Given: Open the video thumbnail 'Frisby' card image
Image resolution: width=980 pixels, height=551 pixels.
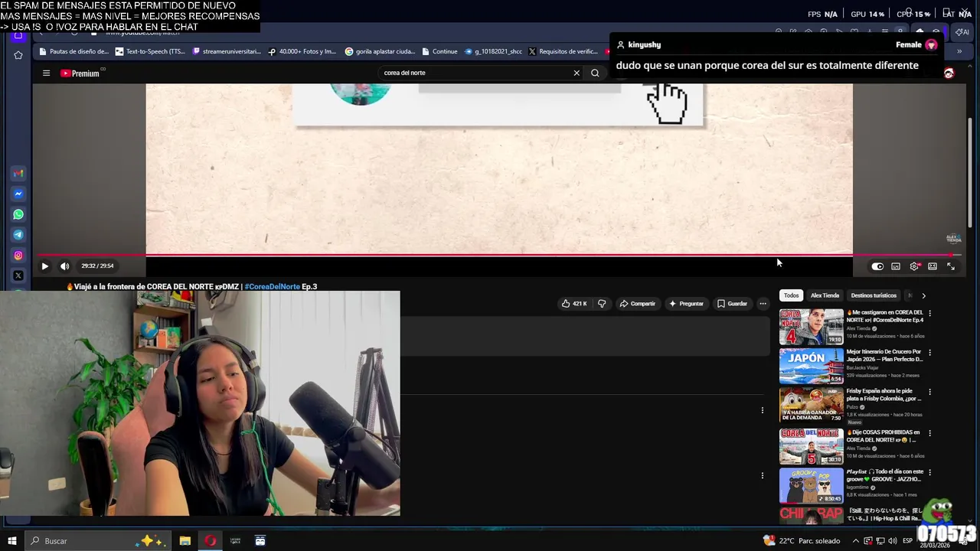Looking at the screenshot, I should (811, 406).
